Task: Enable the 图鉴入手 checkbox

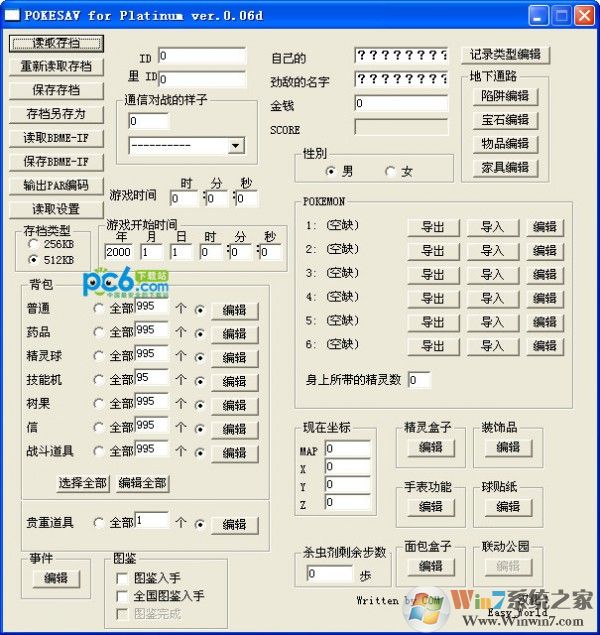Action: click(122, 578)
